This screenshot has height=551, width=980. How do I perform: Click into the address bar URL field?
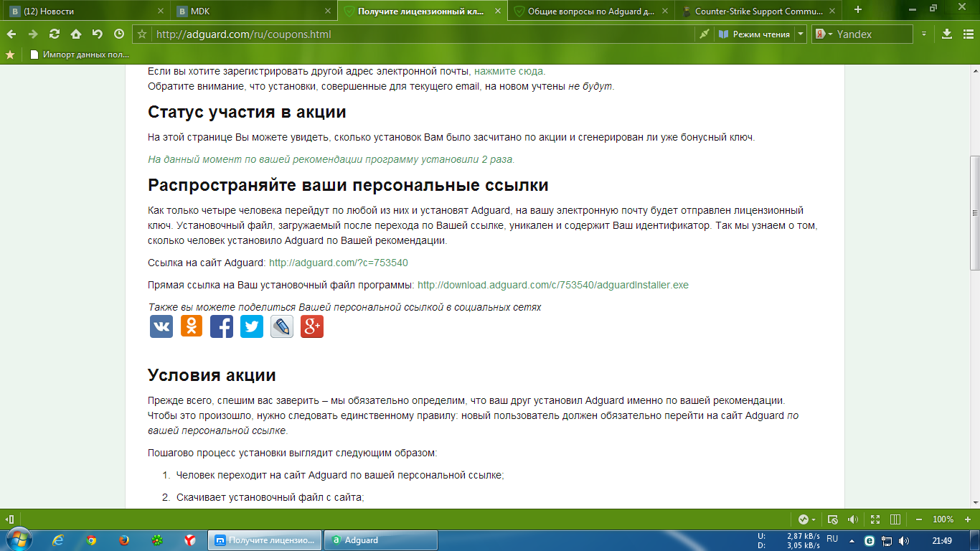(423, 34)
